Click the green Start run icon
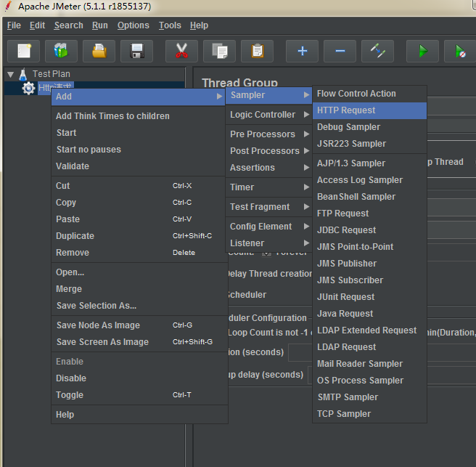 pyautogui.click(x=422, y=51)
